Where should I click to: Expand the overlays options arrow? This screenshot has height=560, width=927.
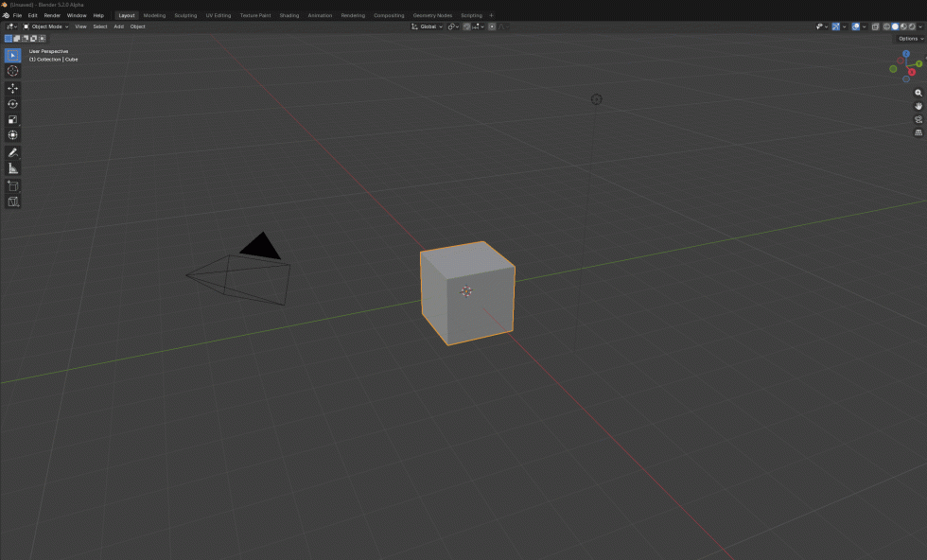(x=865, y=26)
